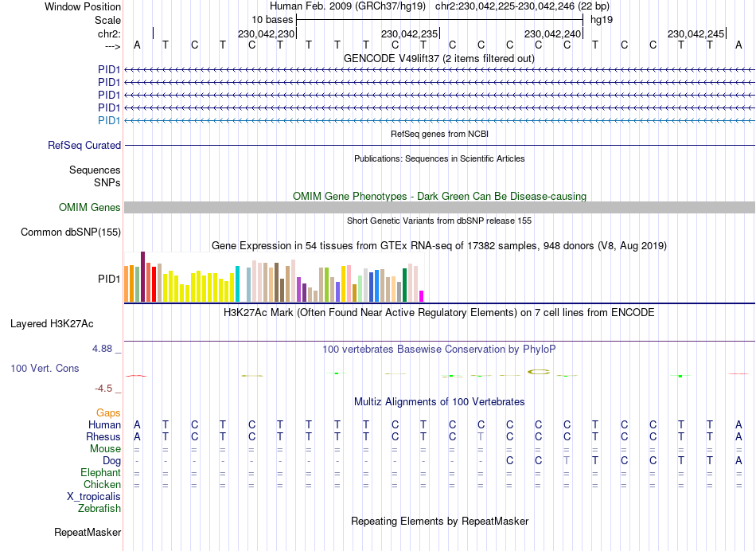Click the tallest dark magenta GTEx expression bar
The width and height of the screenshot is (756, 551).
pos(142,276)
